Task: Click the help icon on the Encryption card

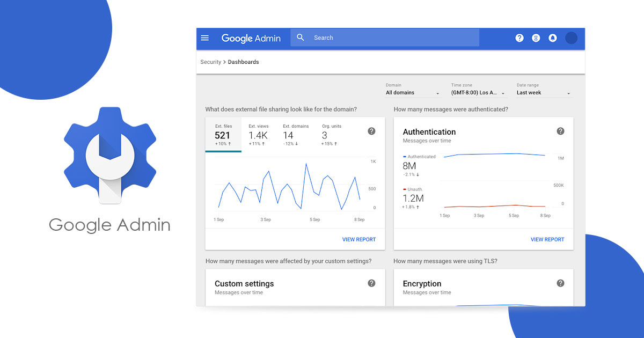Action: tap(560, 283)
